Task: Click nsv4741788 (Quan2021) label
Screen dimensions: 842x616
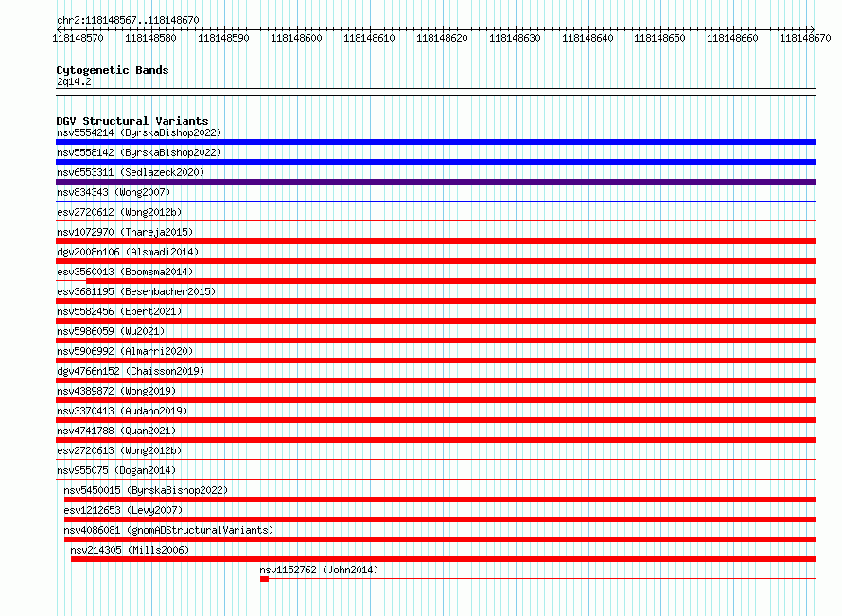Action: (x=116, y=431)
